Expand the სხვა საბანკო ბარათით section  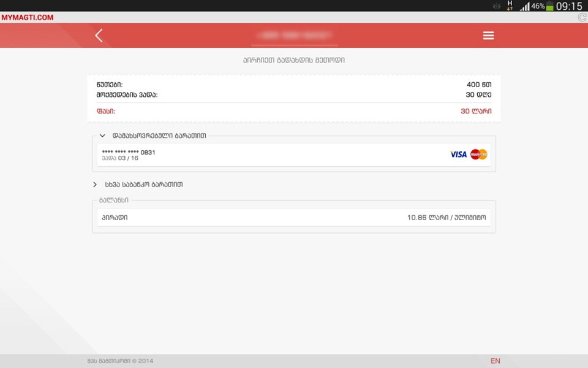(95, 185)
